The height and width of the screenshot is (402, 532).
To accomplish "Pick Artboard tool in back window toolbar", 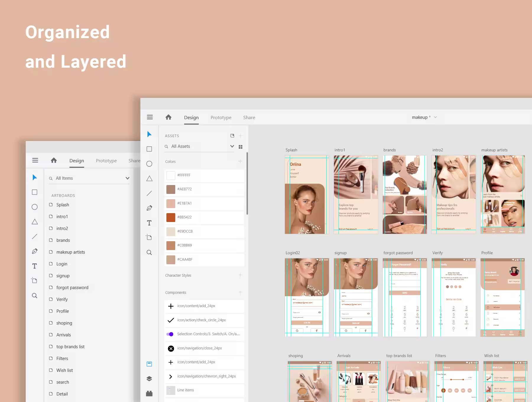I will point(34,281).
